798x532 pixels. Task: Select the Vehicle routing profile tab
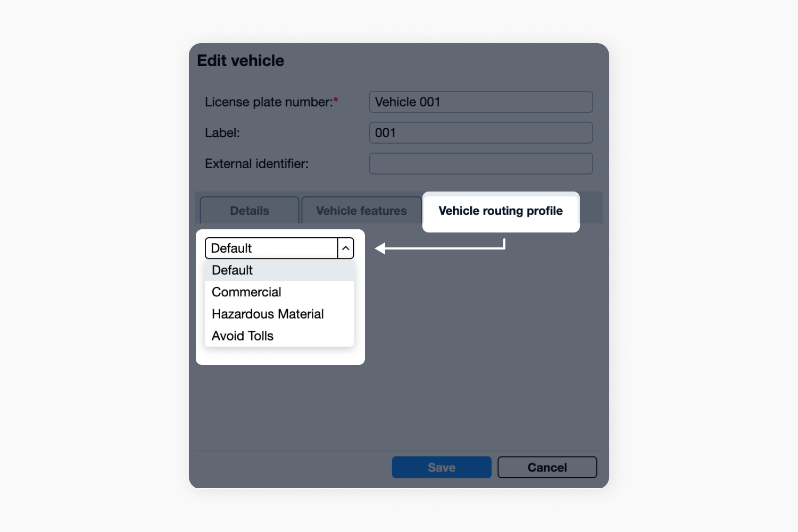(500, 211)
